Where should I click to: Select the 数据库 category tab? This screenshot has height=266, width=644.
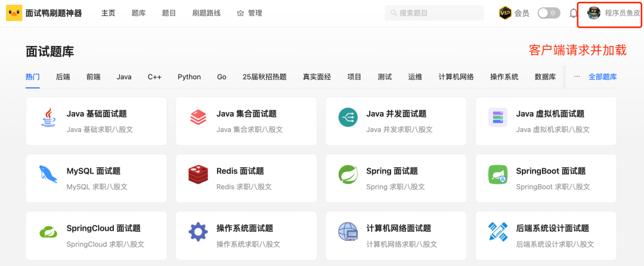546,77
